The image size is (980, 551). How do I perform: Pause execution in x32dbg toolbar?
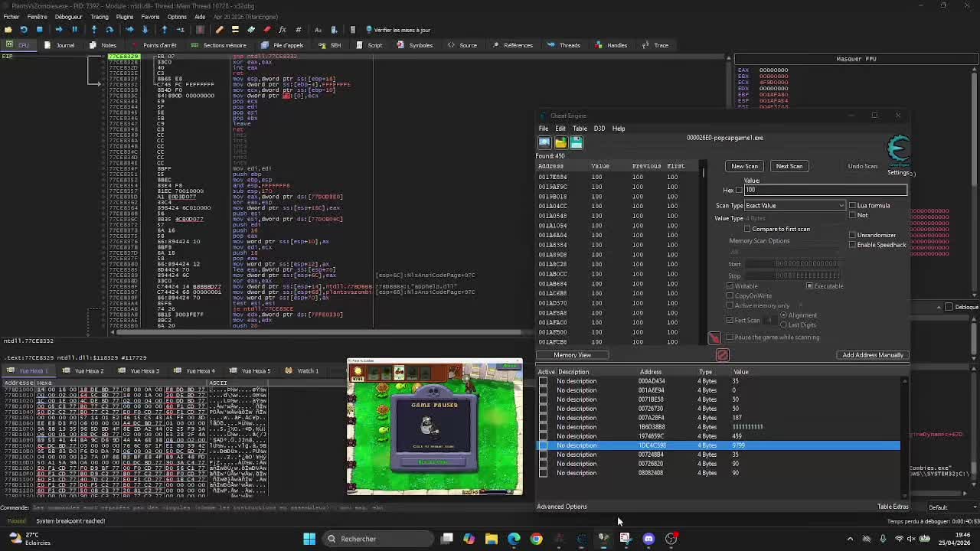click(74, 30)
